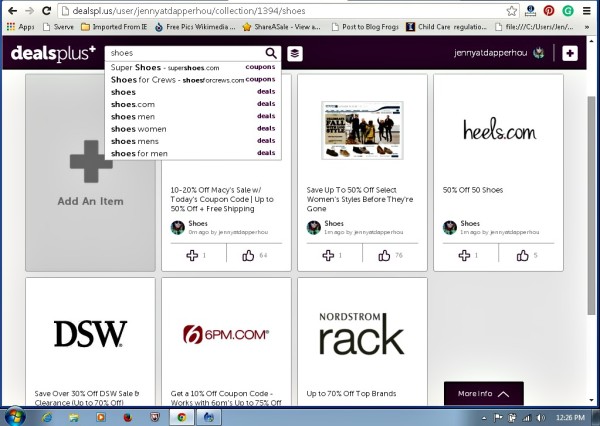Select the 'shoes' deals suggestion
This screenshot has height=426, width=600.
click(x=193, y=92)
